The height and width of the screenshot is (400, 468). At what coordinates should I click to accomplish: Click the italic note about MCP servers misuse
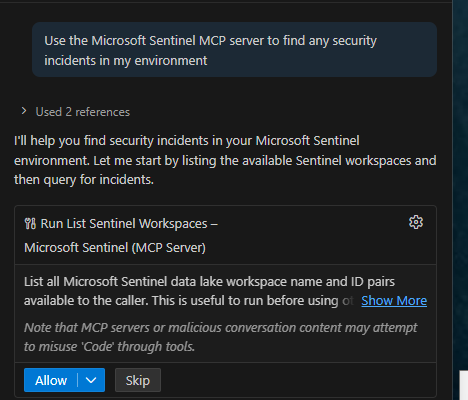220,337
